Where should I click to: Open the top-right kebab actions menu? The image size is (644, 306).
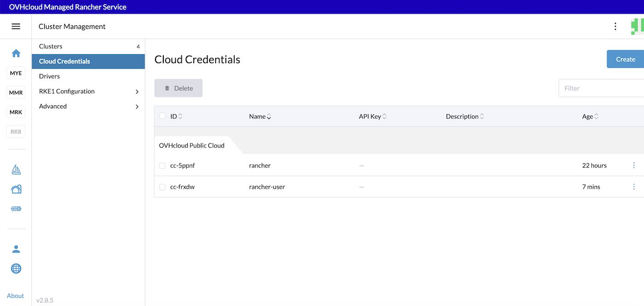coord(615,26)
